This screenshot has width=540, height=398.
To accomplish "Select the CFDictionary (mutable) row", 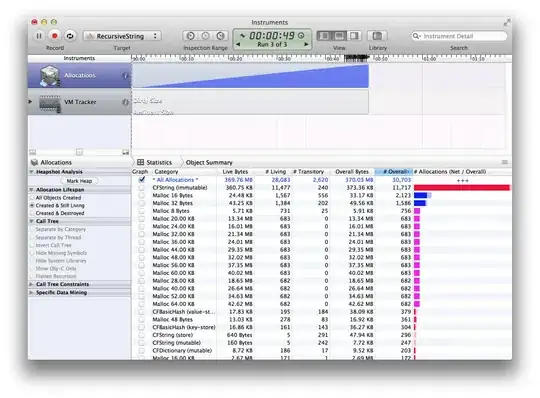I will (321, 350).
